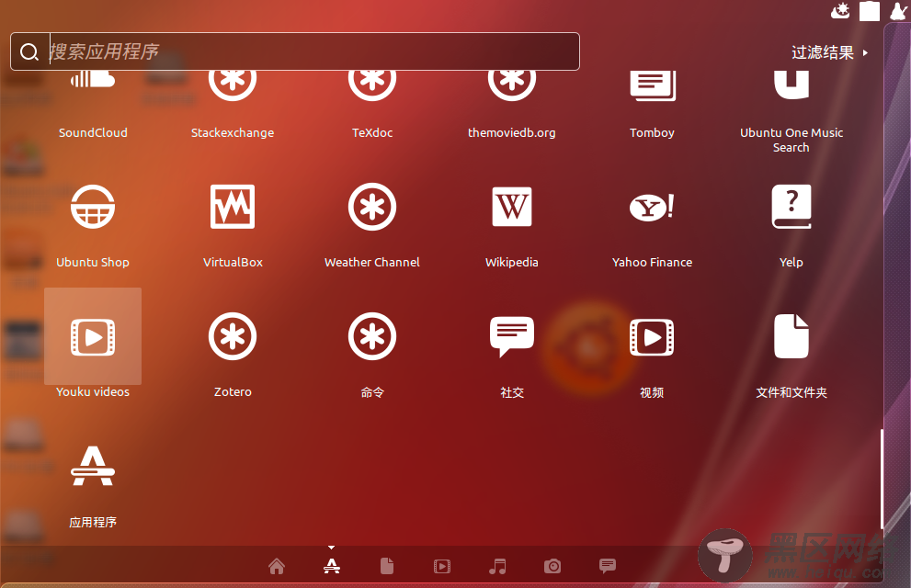911x588 pixels.
Task: Open the Yahoo Finance icon
Action: tap(652, 207)
